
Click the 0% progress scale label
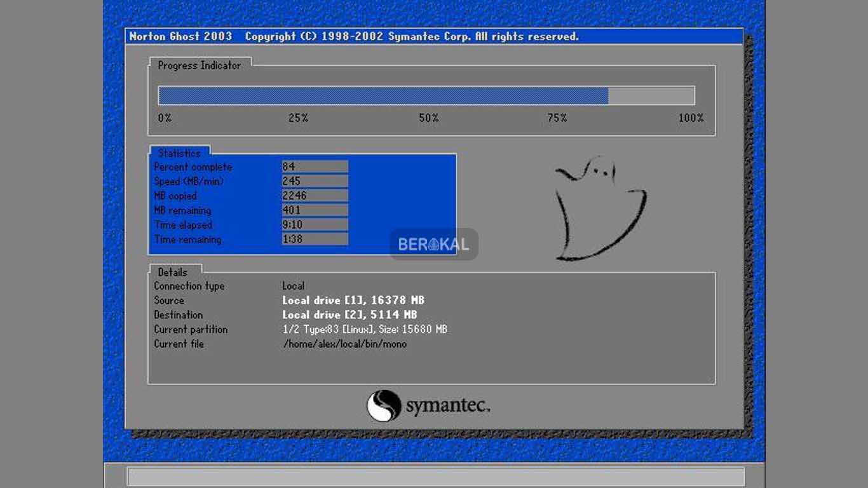165,118
